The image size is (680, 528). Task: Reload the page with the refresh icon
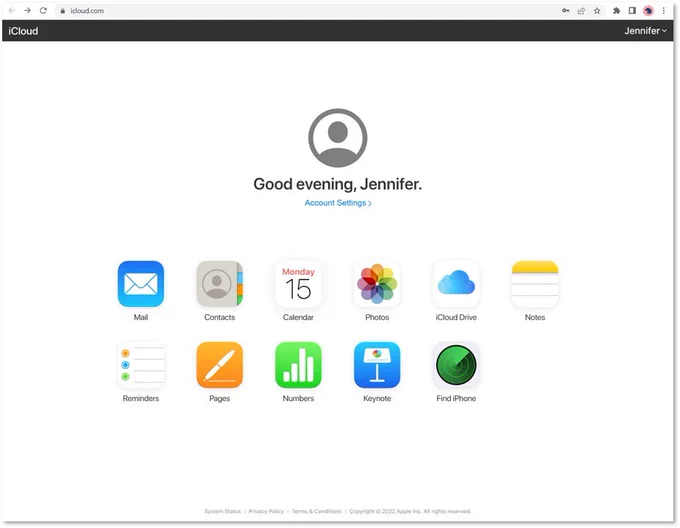(x=43, y=10)
